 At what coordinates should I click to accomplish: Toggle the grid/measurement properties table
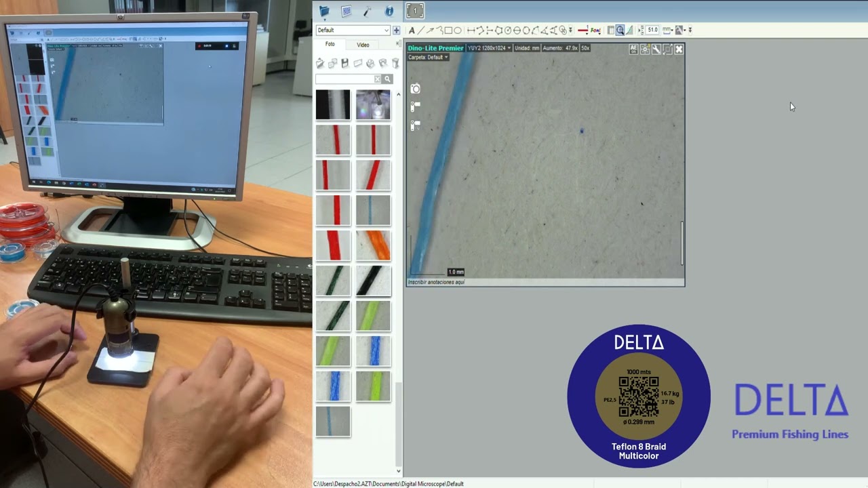click(610, 30)
